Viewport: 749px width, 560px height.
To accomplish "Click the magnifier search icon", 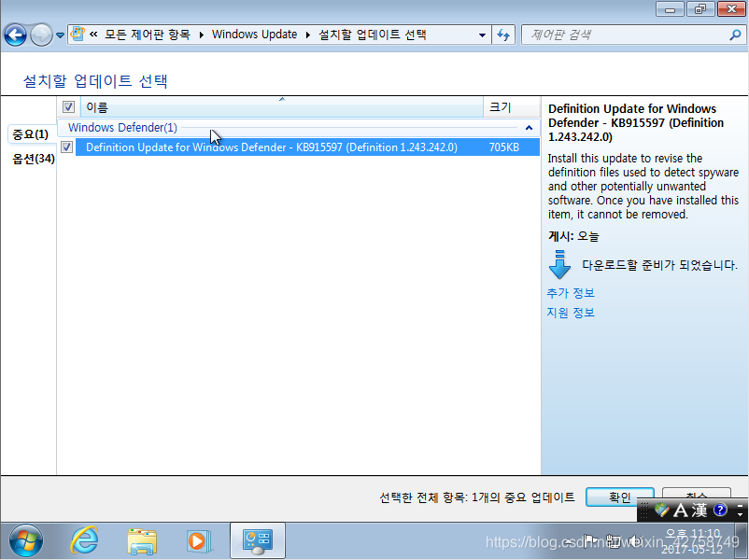I will point(735,35).
